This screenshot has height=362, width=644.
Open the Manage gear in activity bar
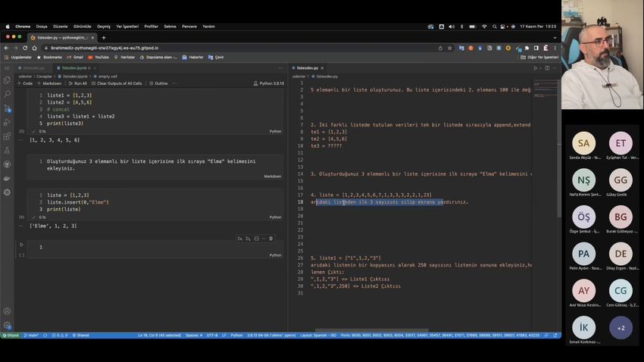pyautogui.click(x=7, y=326)
